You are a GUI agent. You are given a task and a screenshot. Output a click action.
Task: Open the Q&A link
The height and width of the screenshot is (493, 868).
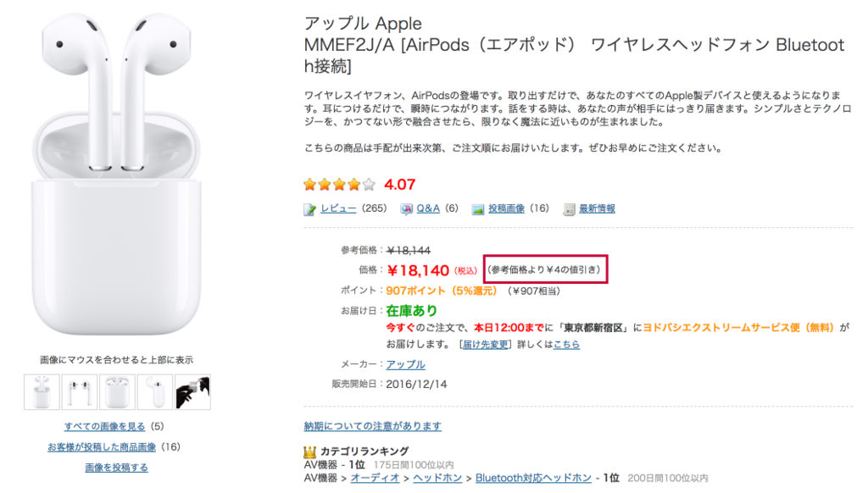tap(428, 209)
